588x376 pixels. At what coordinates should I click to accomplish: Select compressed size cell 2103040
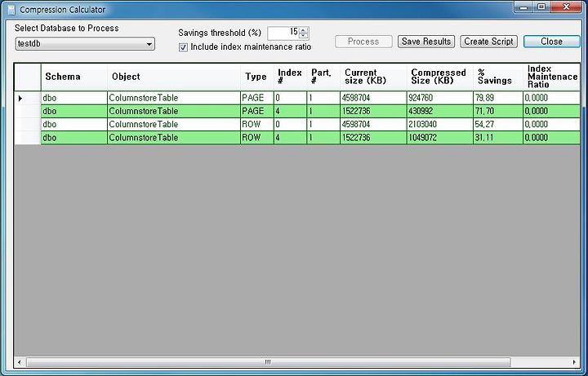coord(440,124)
